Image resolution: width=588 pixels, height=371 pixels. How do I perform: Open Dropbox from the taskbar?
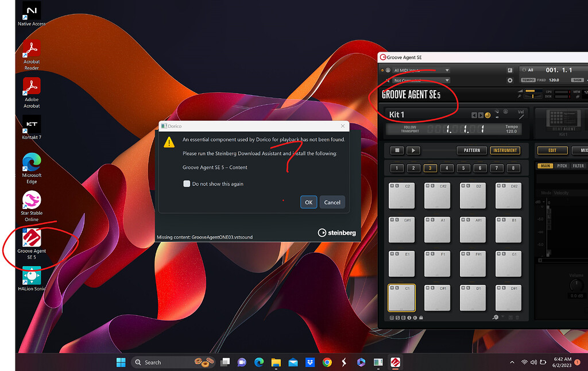pyautogui.click(x=310, y=362)
